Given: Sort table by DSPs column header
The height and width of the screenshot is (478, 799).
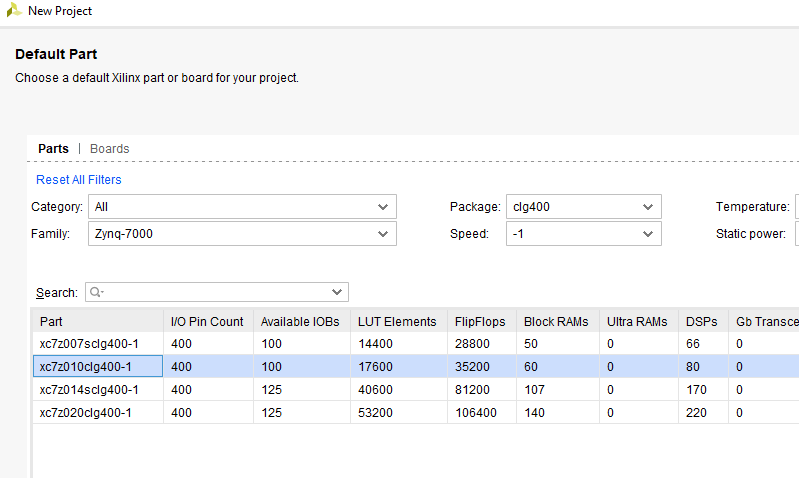Looking at the screenshot, I should (x=703, y=322).
